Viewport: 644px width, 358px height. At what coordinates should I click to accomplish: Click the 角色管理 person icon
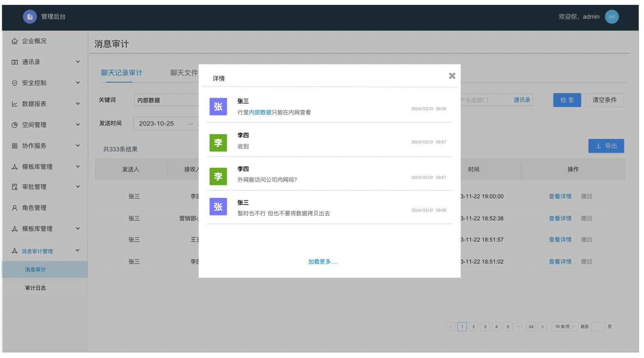15,208
